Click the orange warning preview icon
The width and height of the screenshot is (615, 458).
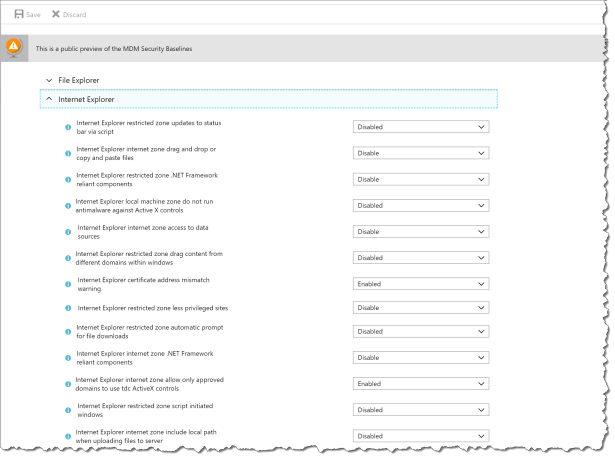pos(14,48)
